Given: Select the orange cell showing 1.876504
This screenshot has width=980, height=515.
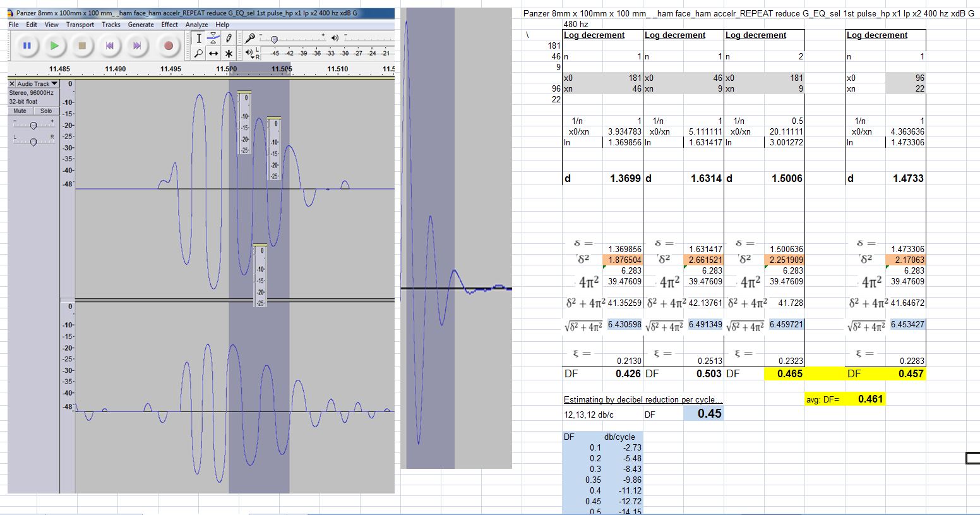Looking at the screenshot, I should pyautogui.click(x=623, y=260).
